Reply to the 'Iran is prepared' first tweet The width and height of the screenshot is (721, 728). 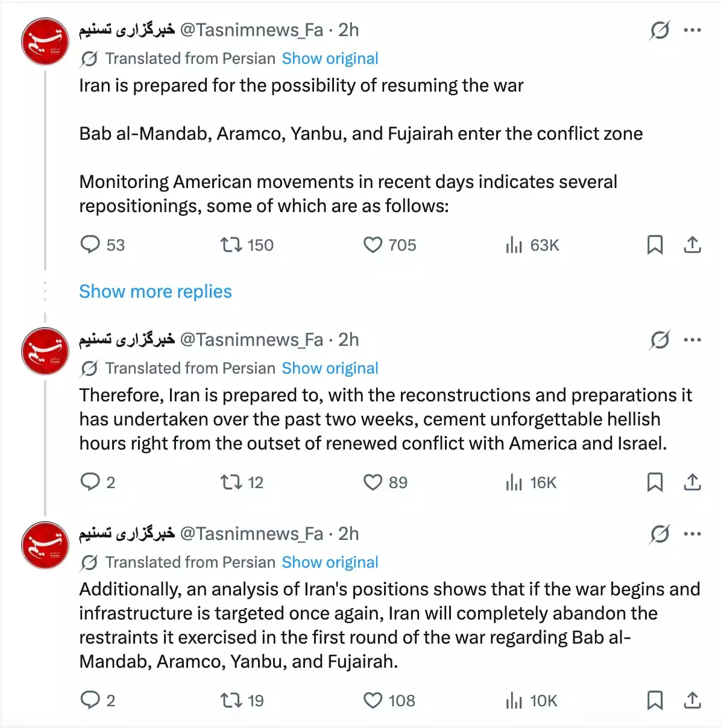click(90, 245)
